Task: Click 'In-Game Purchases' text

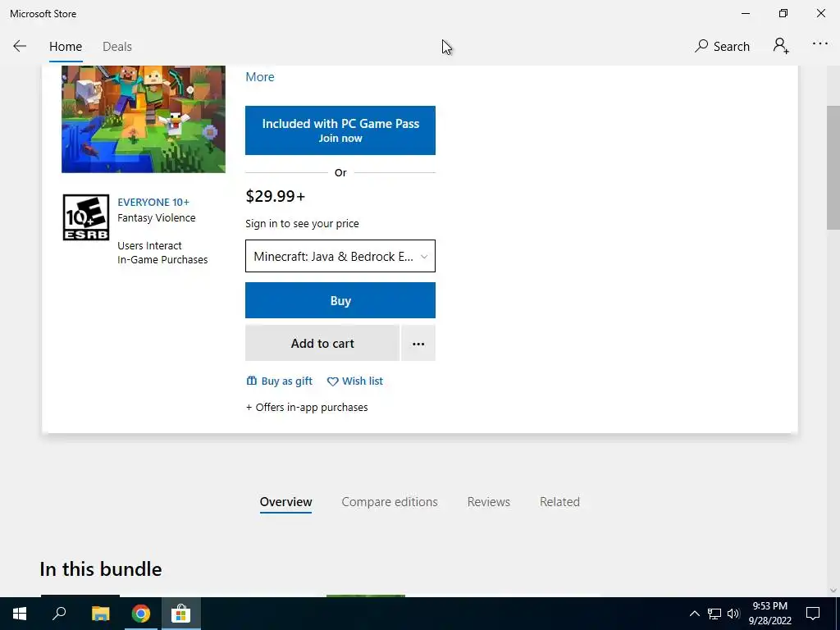Action: click(x=162, y=259)
